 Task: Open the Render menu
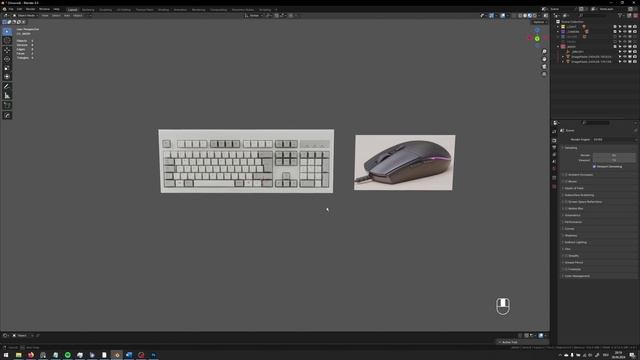pos(30,9)
